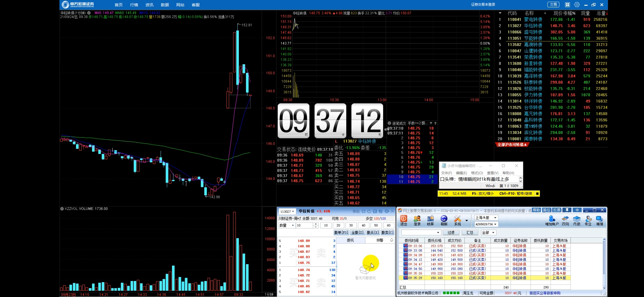Open the 资讯 menu
The height and width of the screenshot is (297, 644).
149,5
